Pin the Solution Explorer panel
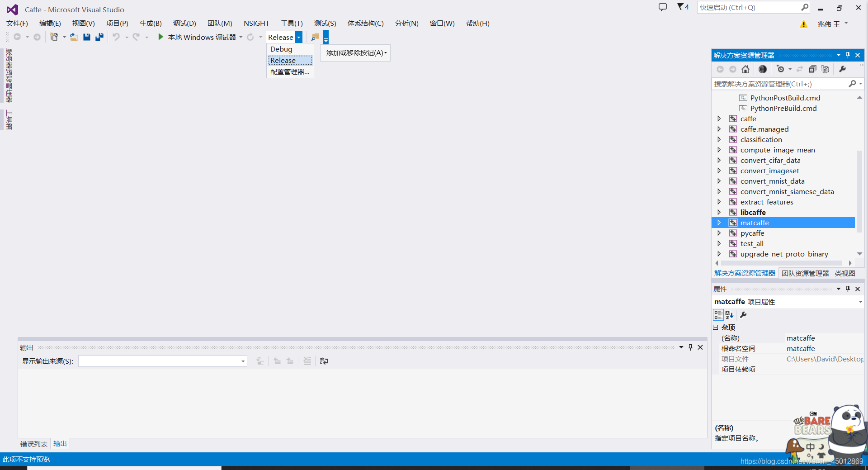Screen dimensions: 868x470 tap(848, 55)
